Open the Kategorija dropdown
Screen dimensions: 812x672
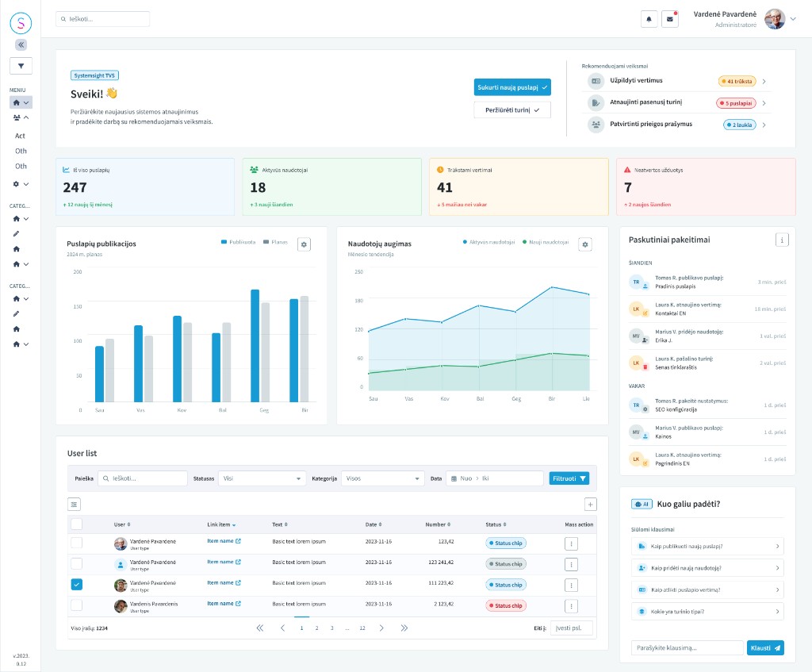(x=383, y=478)
